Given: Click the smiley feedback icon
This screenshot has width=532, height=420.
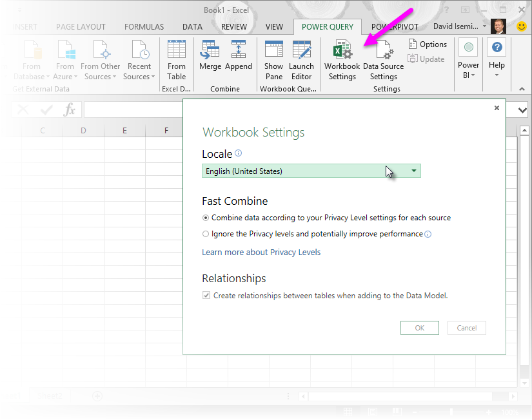Looking at the screenshot, I should pyautogui.click(x=522, y=26).
